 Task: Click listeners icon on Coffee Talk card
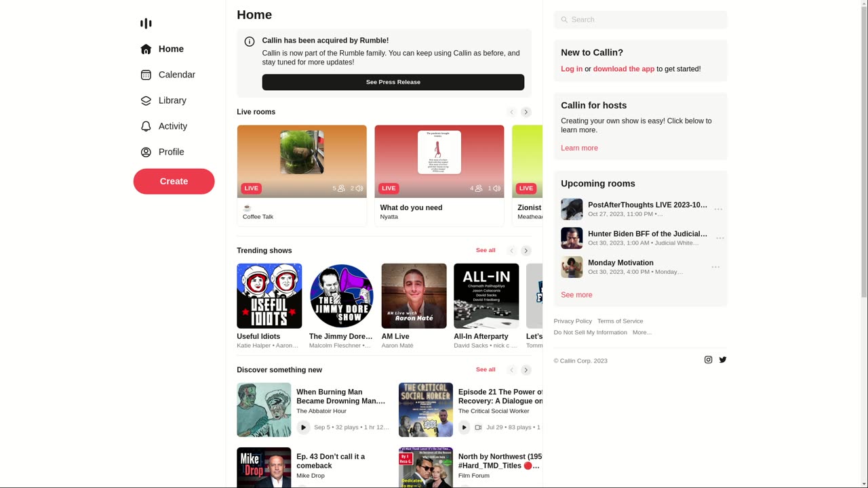pos(341,188)
